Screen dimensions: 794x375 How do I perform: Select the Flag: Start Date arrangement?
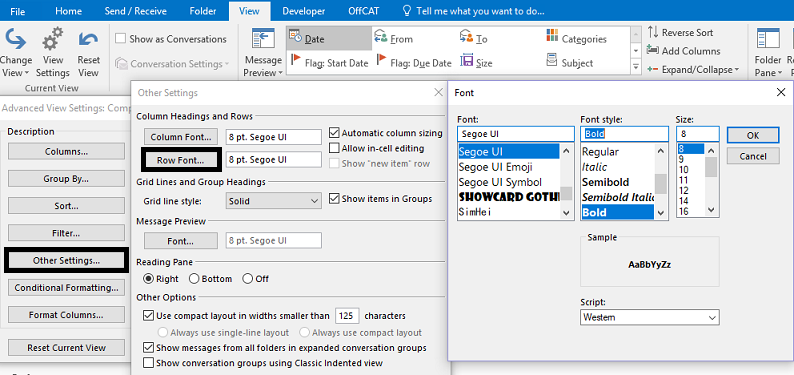click(x=329, y=63)
